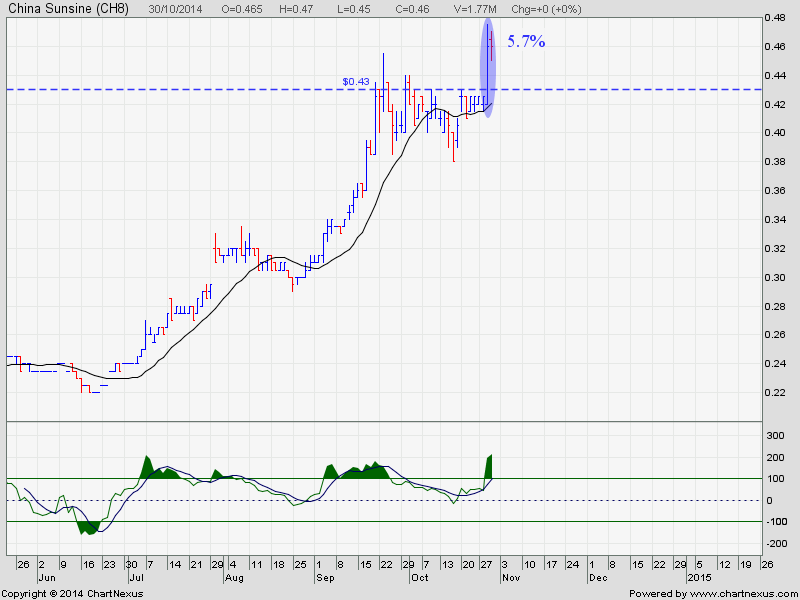Viewport: 800px width, 600px height.
Task: Select the 0.38 price axis label
Action: pyautogui.click(x=774, y=162)
